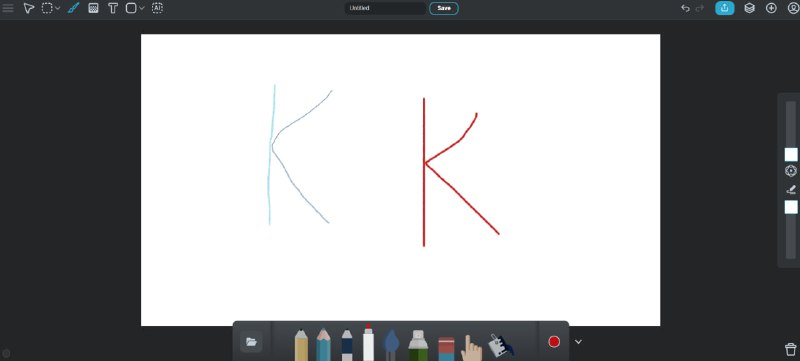Viewport: 800px width, 361px height.
Task: Select the Text tool
Action: click(x=113, y=8)
